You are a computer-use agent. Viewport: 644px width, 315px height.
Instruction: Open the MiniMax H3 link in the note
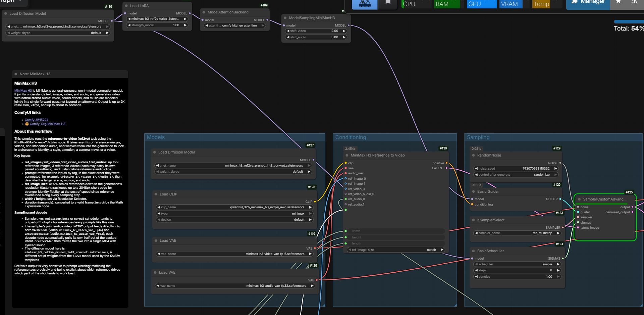click(x=23, y=91)
